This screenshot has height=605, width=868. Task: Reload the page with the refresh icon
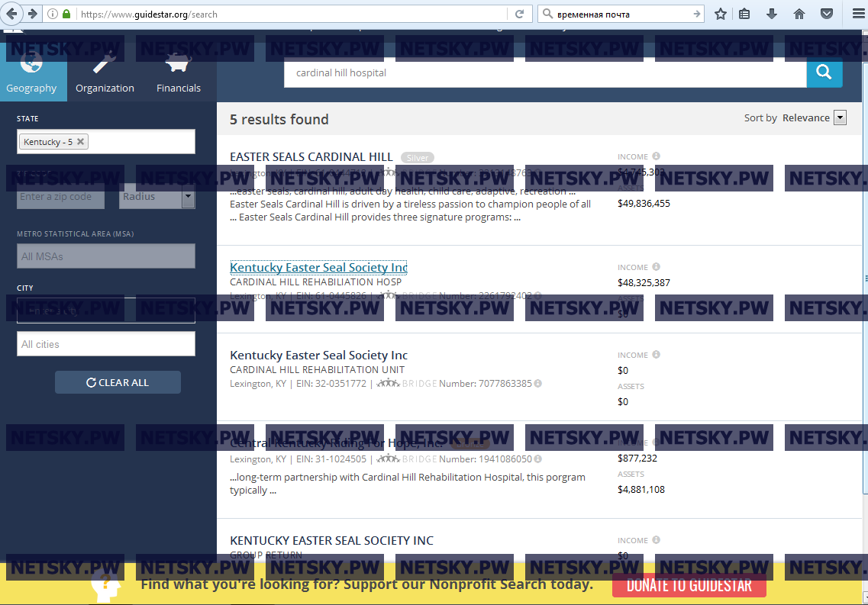[x=519, y=14]
